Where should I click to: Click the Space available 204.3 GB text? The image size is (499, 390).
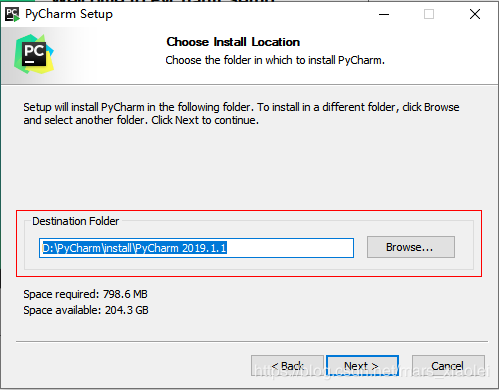pos(86,310)
